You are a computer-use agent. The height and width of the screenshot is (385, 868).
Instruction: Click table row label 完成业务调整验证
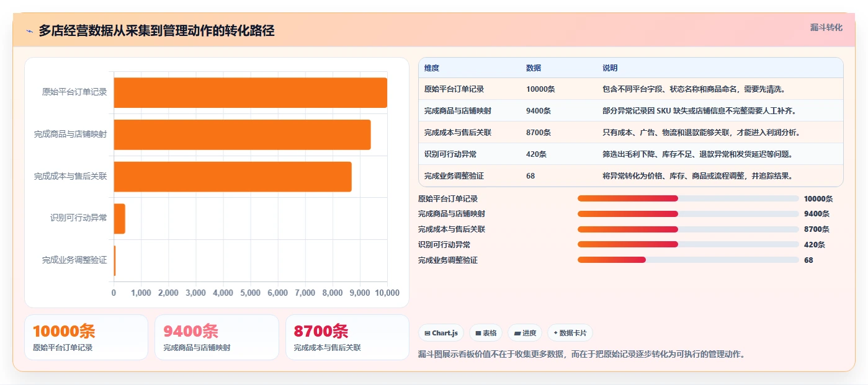pos(454,176)
